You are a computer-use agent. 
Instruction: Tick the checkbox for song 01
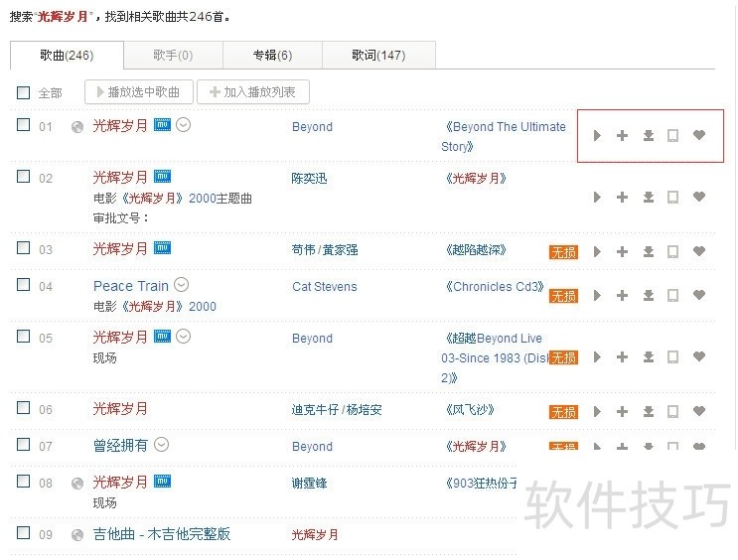(x=23, y=125)
